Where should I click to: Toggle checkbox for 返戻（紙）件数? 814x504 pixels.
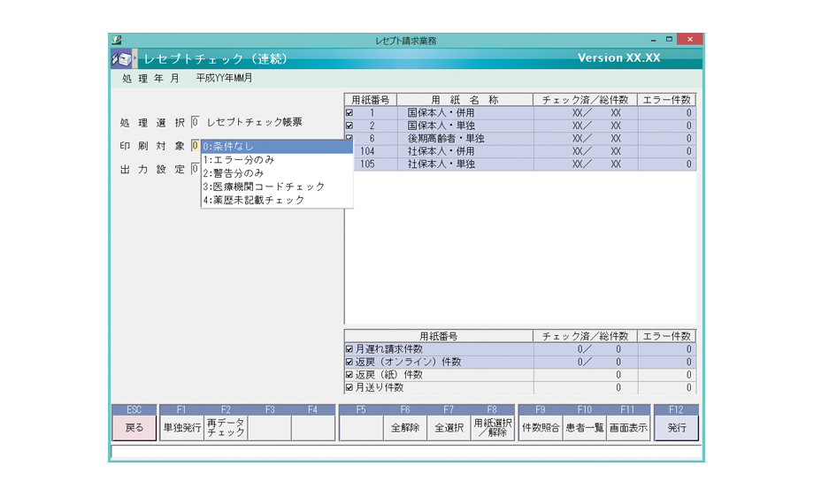tap(349, 374)
